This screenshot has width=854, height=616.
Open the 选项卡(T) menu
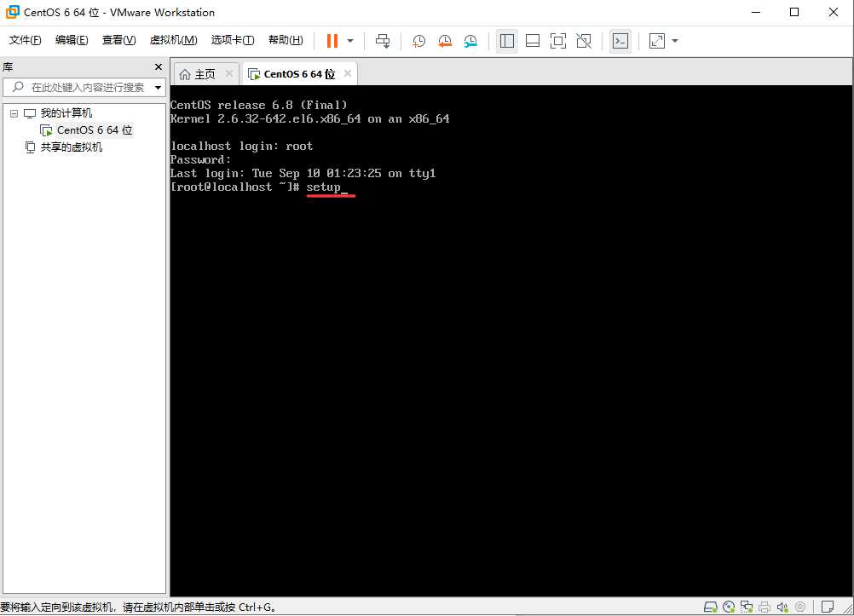click(233, 40)
